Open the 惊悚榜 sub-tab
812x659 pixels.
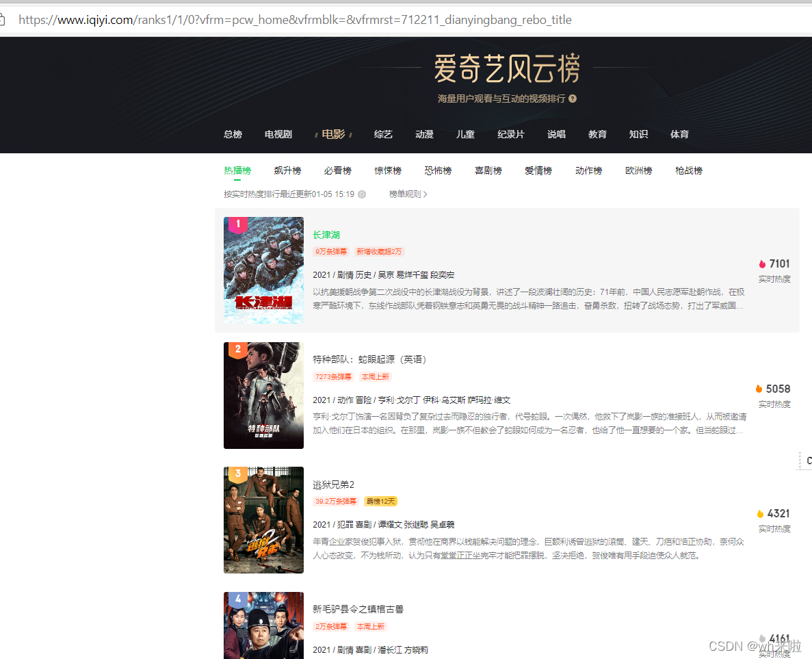point(388,170)
